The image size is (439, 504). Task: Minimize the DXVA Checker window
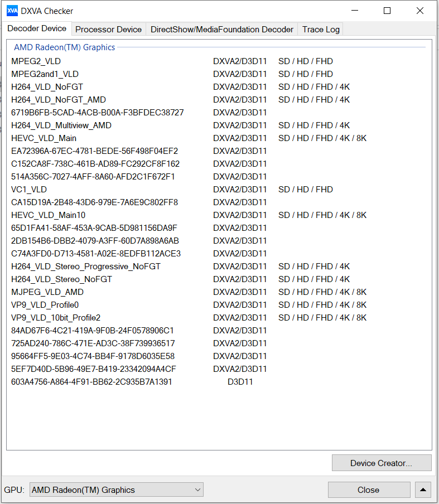click(354, 11)
